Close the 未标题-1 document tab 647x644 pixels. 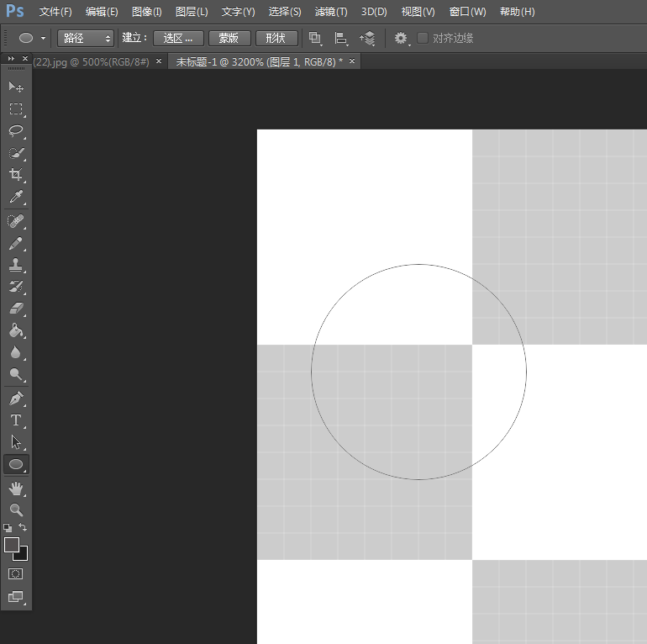pyautogui.click(x=352, y=61)
